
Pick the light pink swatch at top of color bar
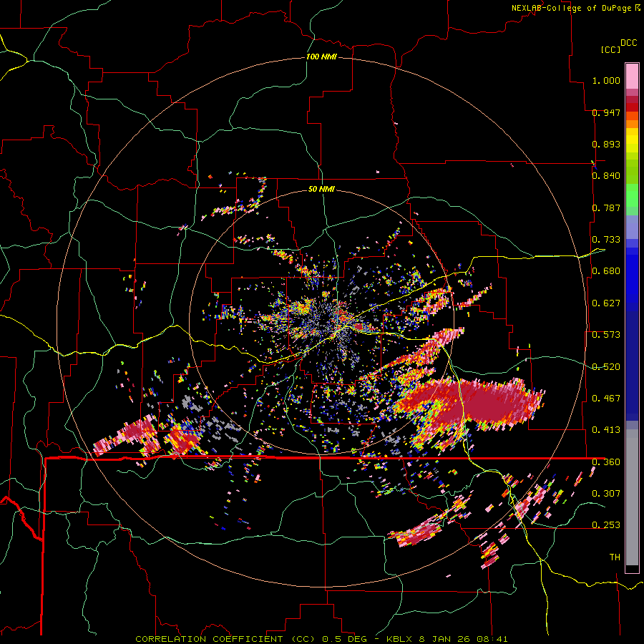click(632, 77)
